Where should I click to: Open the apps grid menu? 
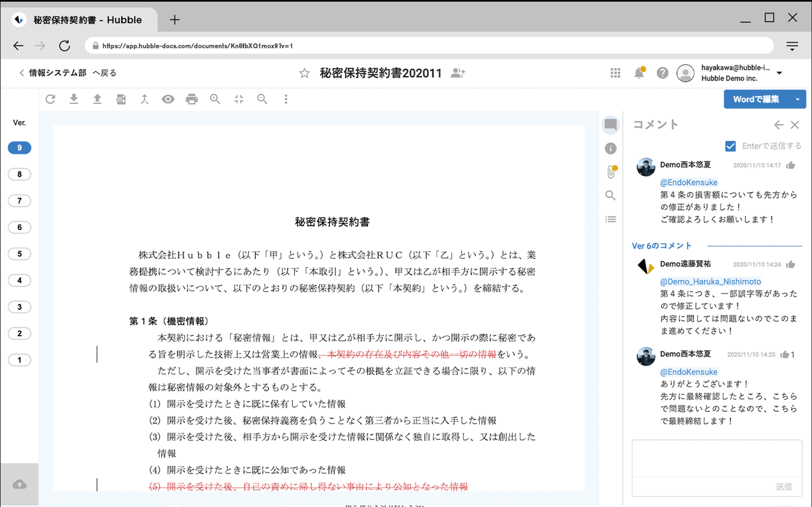pos(615,73)
